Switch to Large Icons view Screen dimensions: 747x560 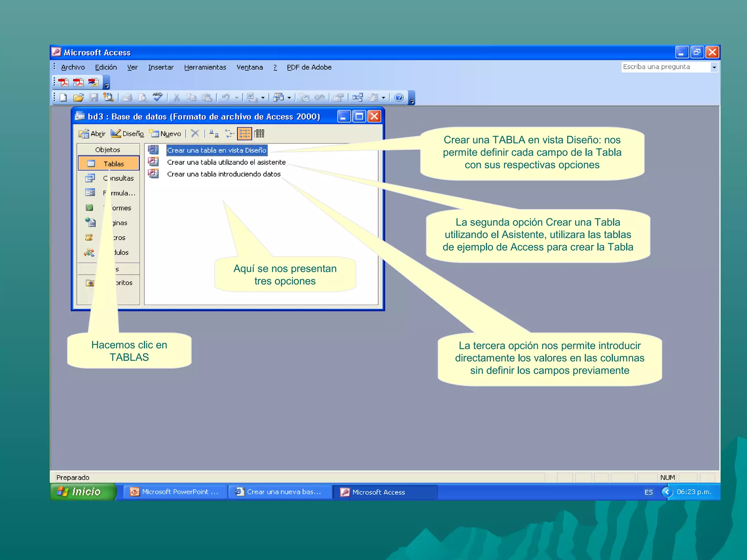(214, 134)
